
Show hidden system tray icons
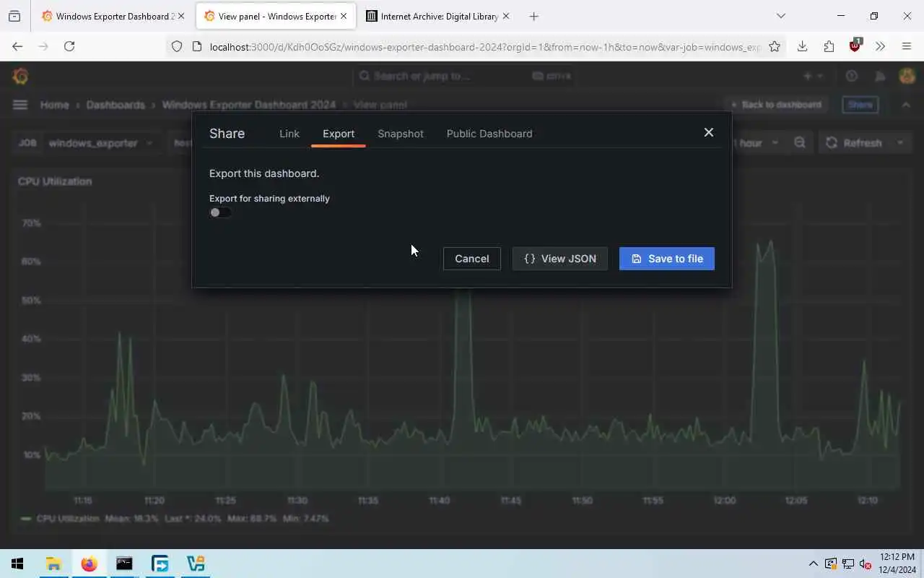coord(814,564)
